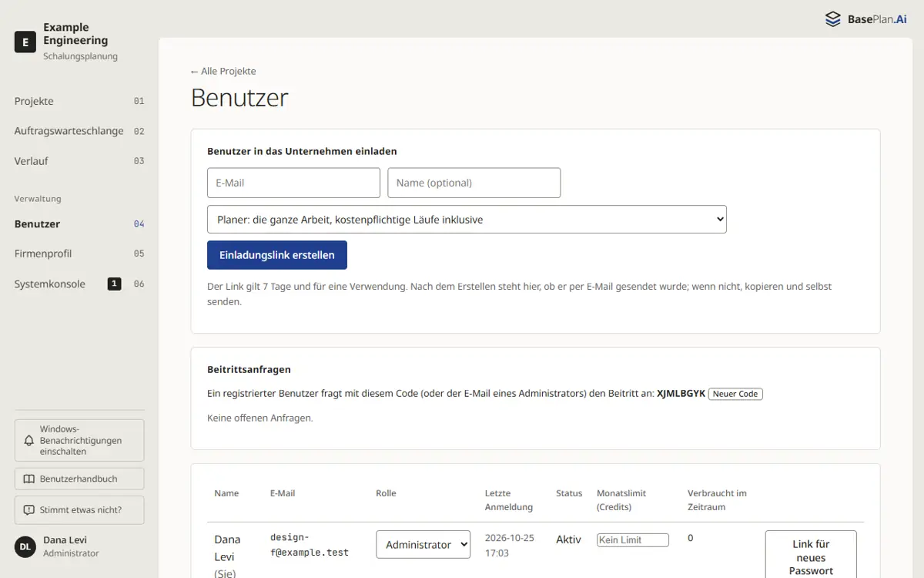
Task: Open the Benutzerhandbuch button
Action: coord(79,479)
